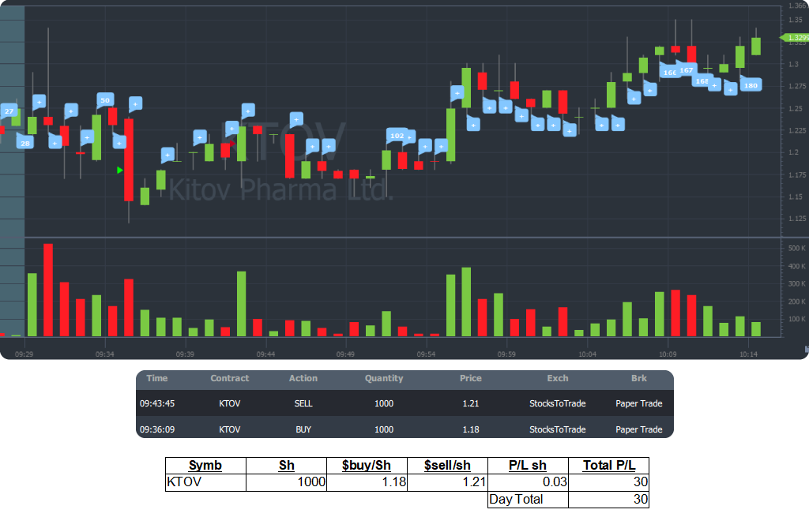Click the news flag labeled 27

click(x=9, y=111)
